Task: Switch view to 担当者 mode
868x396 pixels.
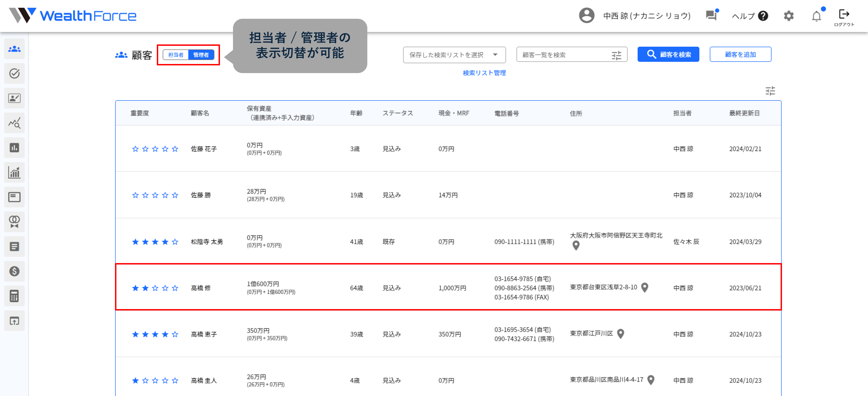Action: point(176,55)
